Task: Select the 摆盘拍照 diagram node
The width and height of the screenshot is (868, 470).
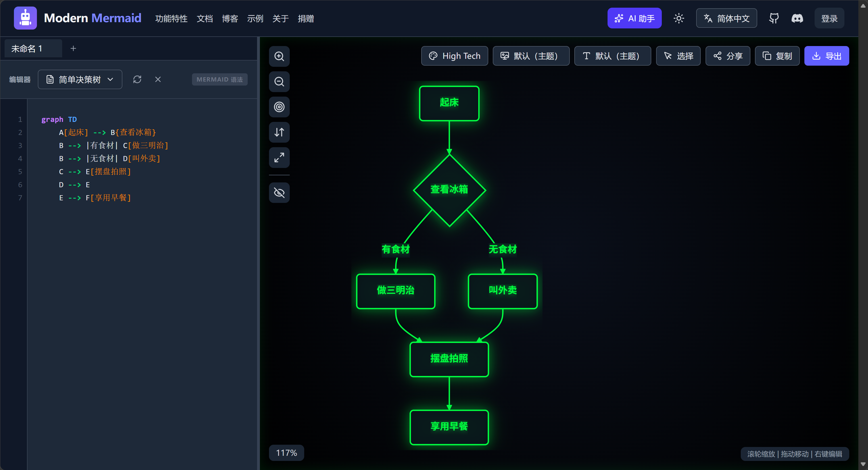Action: pyautogui.click(x=449, y=359)
